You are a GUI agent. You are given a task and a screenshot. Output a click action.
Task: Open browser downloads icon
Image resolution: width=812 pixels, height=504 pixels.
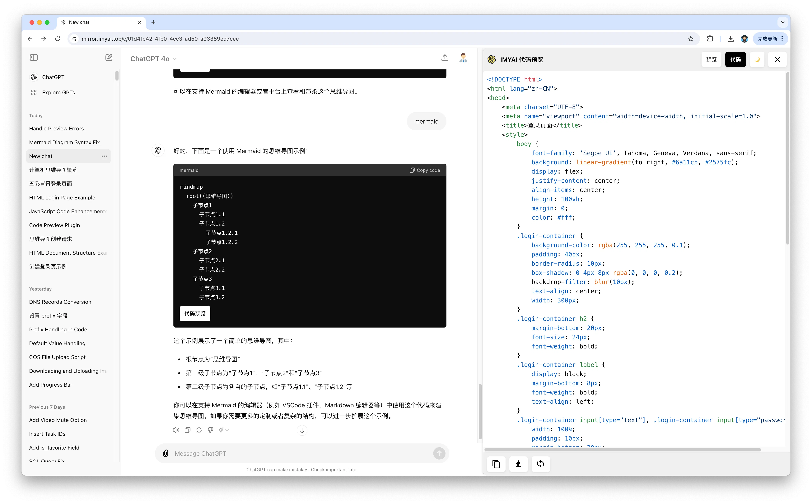pos(730,39)
